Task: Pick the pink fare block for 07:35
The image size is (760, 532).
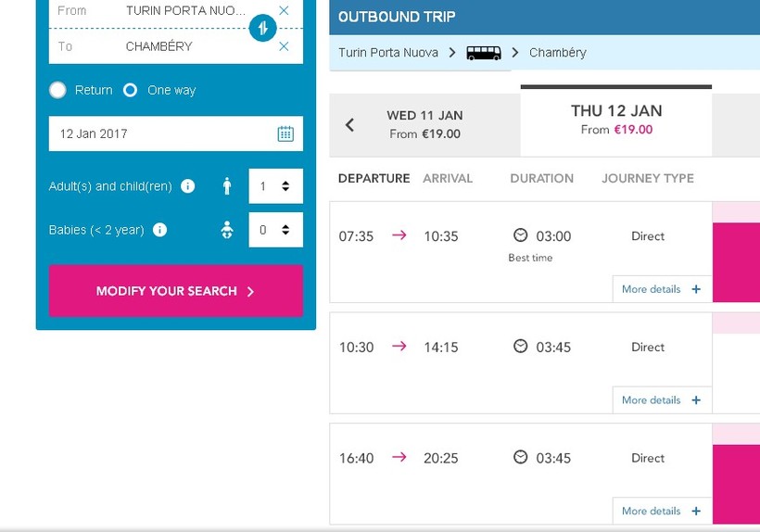Action: click(736, 261)
